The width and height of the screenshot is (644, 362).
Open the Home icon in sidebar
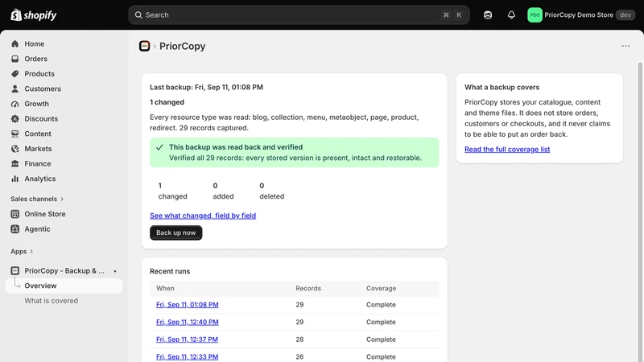15,44
